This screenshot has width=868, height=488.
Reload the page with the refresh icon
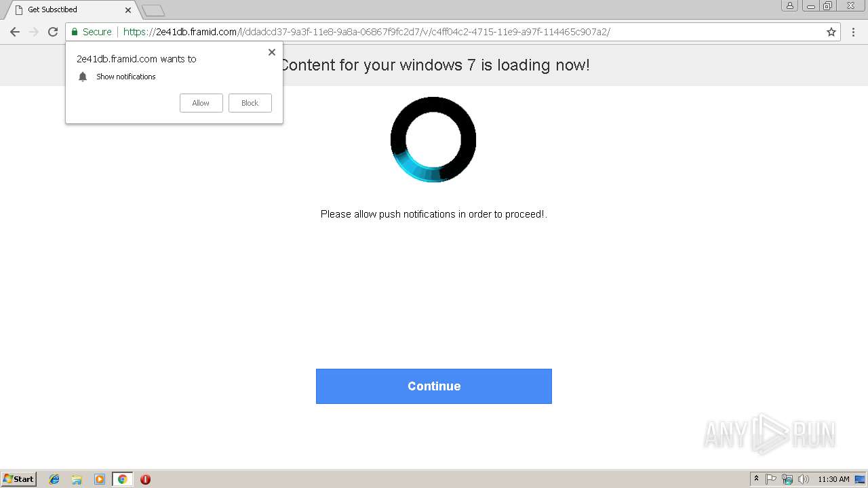pos(53,32)
